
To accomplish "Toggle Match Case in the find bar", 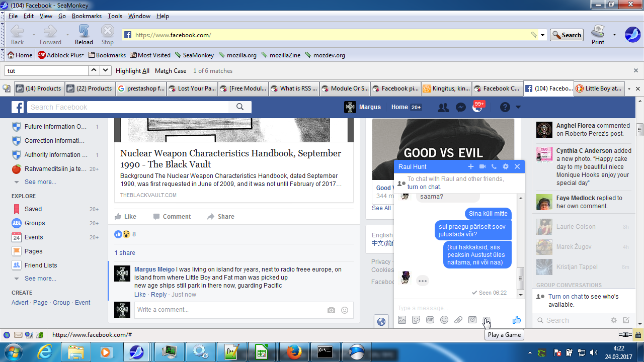I will (171, 71).
